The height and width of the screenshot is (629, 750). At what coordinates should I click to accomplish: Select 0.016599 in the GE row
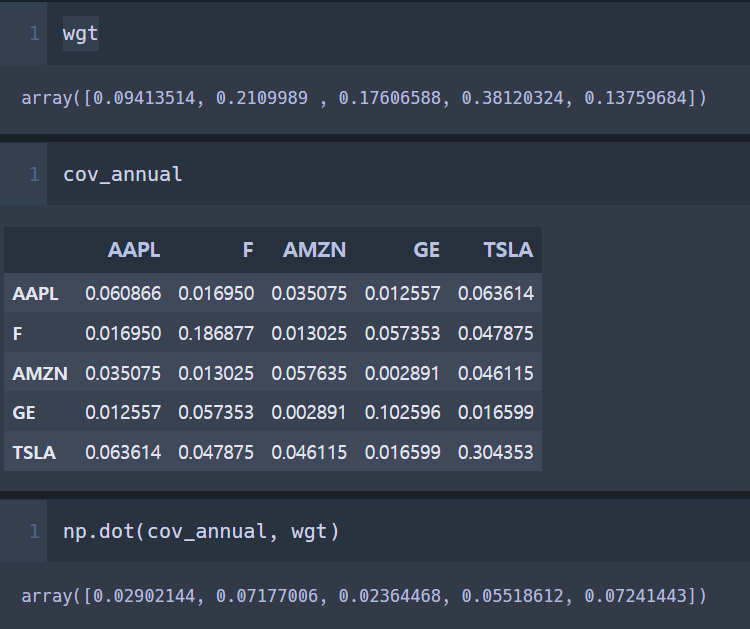click(496, 412)
